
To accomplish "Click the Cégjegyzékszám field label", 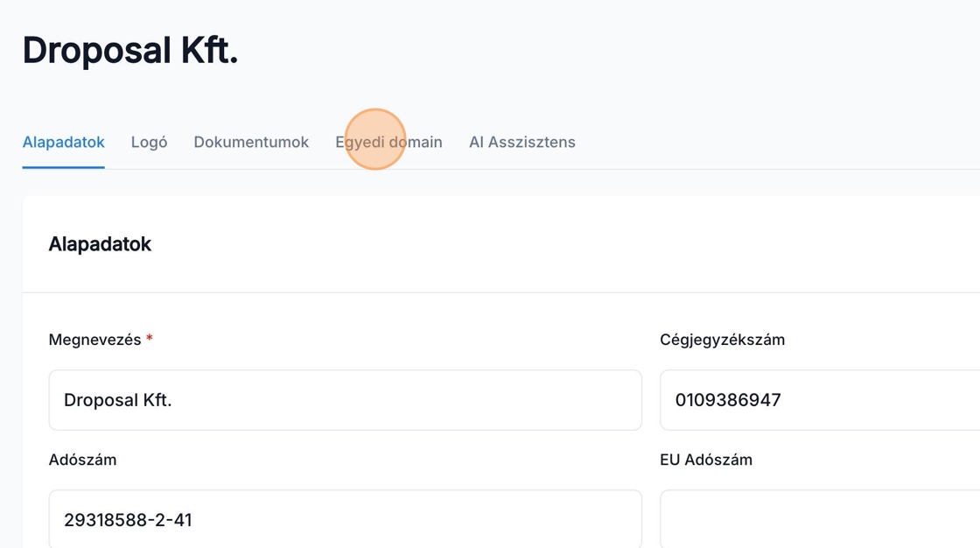I will (x=722, y=340).
